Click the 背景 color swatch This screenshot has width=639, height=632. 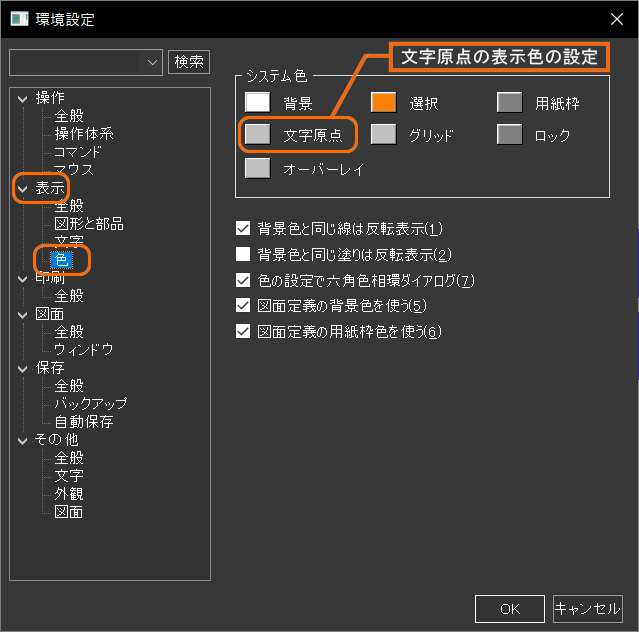tap(258, 103)
